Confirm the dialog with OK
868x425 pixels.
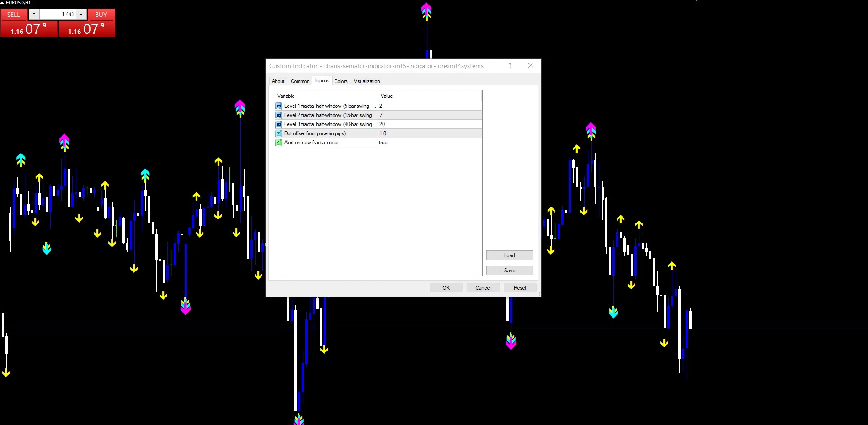coord(446,288)
